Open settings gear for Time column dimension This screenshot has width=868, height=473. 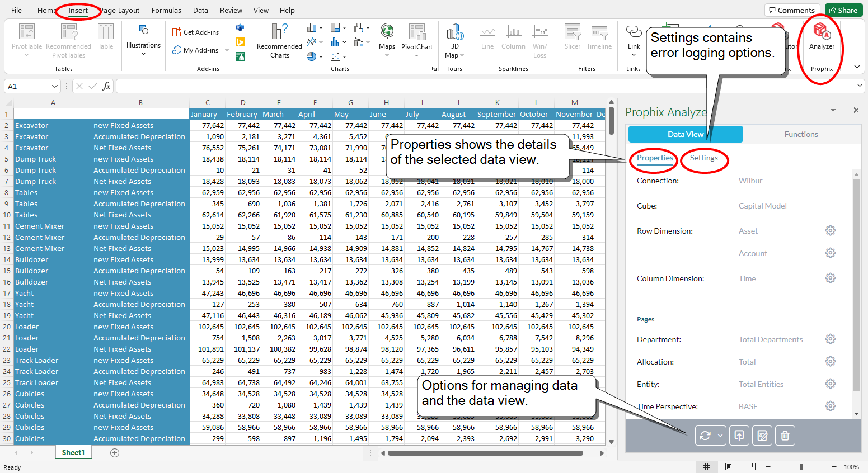(831, 278)
